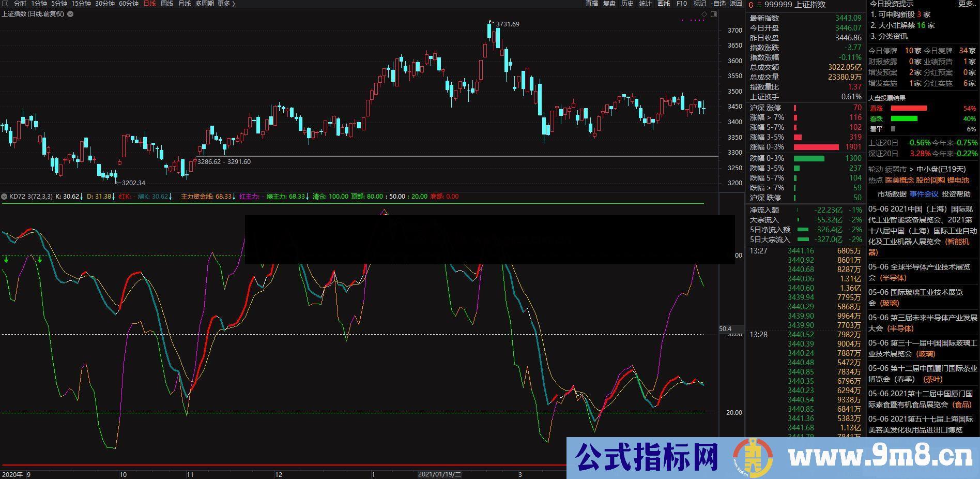Click the G indicator icon beside 999999

[x=751, y=5]
